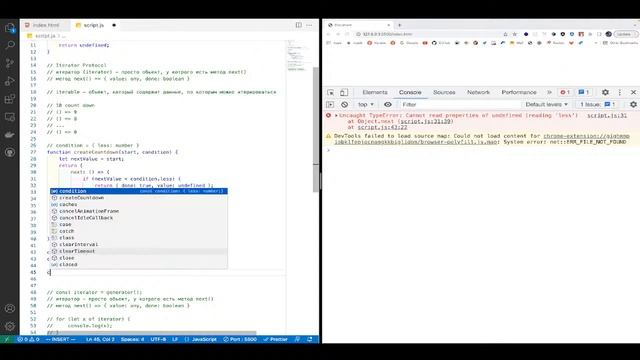
Task: Open the Accounts menu in activity bar
Action: 9,309
